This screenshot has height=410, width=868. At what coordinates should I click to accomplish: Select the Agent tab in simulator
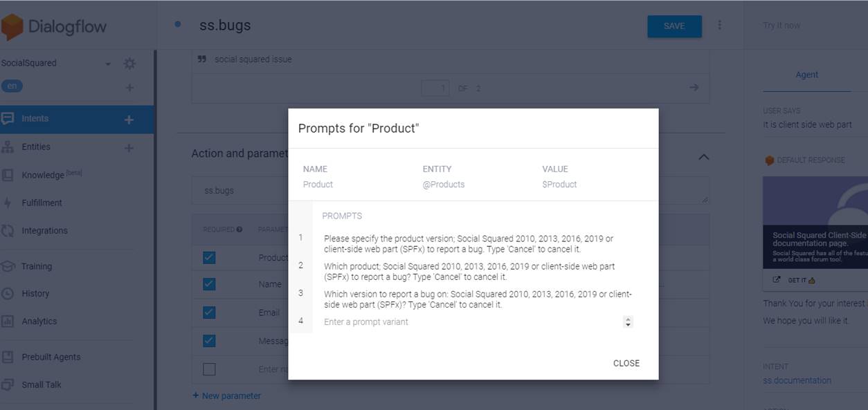pyautogui.click(x=806, y=75)
